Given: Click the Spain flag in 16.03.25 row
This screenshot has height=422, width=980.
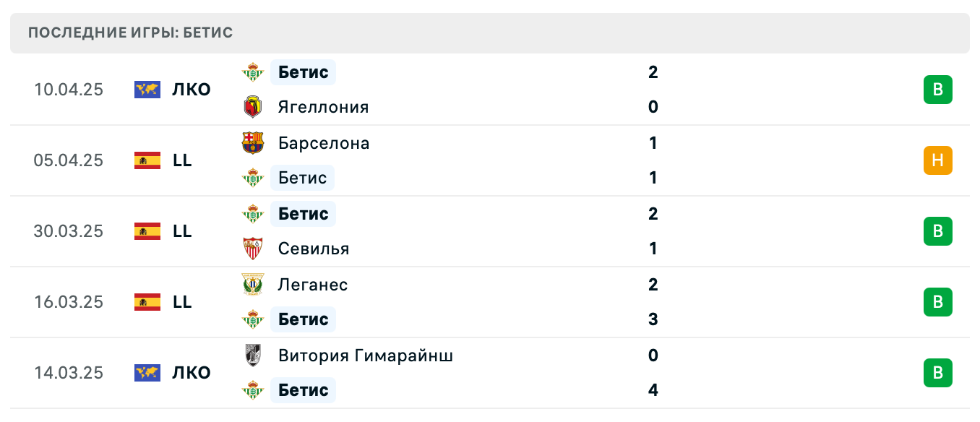Looking at the screenshot, I should click(x=147, y=302).
